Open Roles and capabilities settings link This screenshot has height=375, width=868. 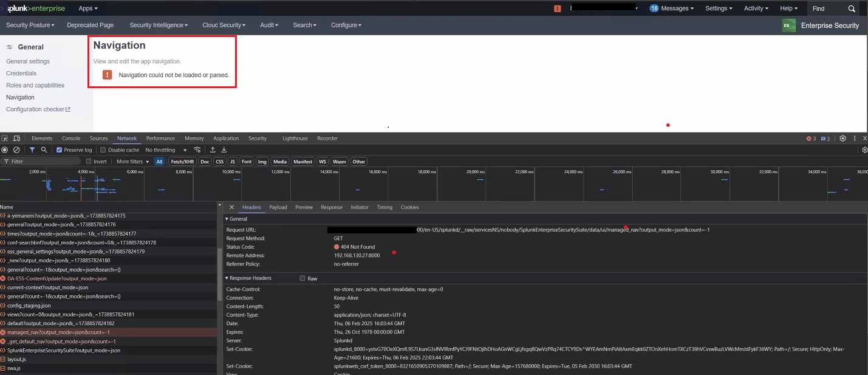pos(35,85)
